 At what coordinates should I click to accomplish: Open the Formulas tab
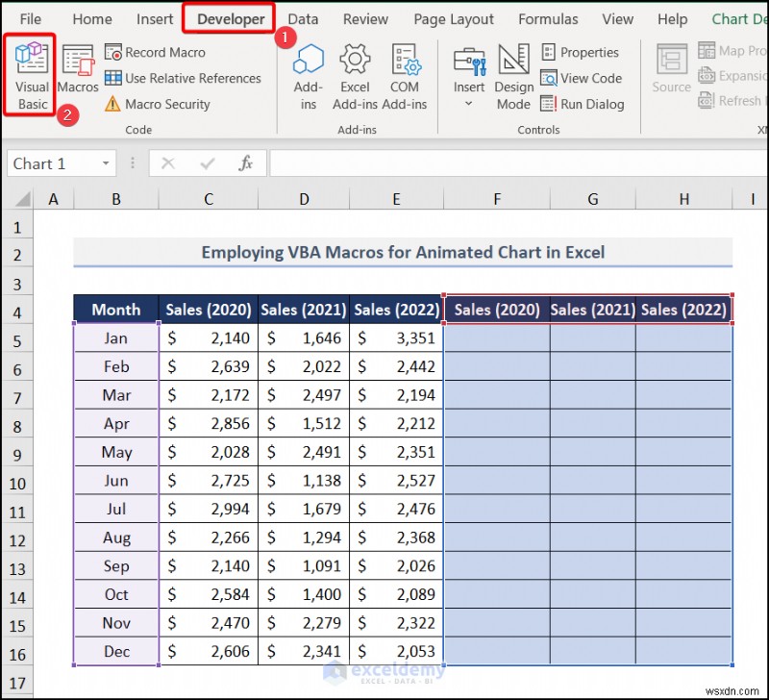[548, 19]
